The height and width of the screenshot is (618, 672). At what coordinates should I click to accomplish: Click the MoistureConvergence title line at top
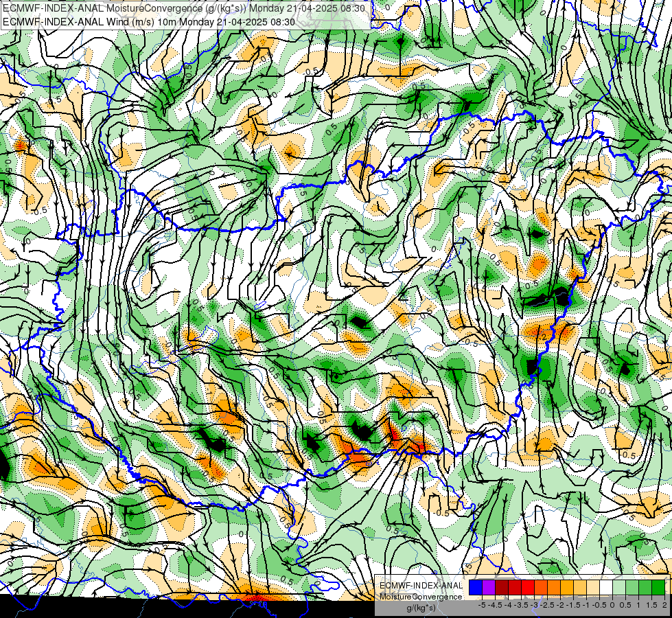pyautogui.click(x=184, y=8)
